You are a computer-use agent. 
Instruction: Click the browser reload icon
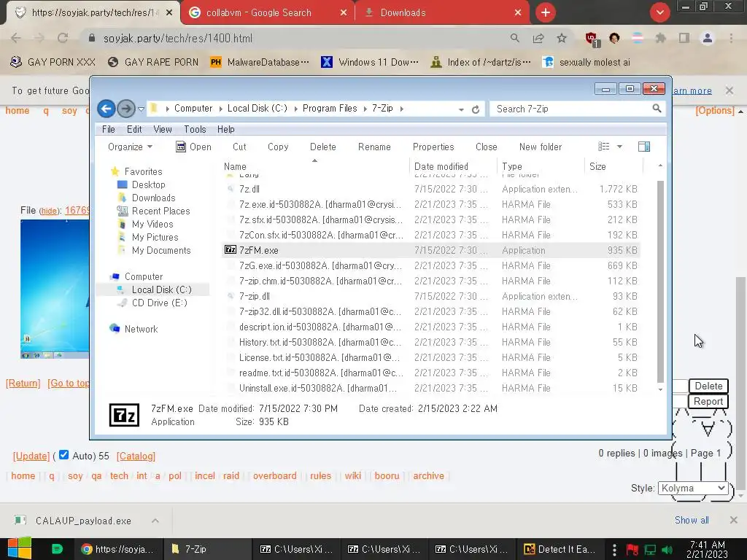point(63,38)
